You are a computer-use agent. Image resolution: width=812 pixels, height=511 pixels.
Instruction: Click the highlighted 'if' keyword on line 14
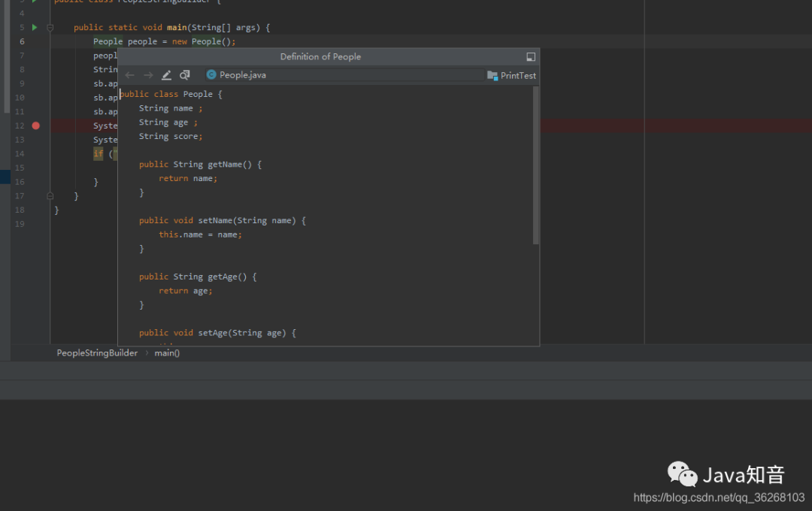[x=98, y=154]
